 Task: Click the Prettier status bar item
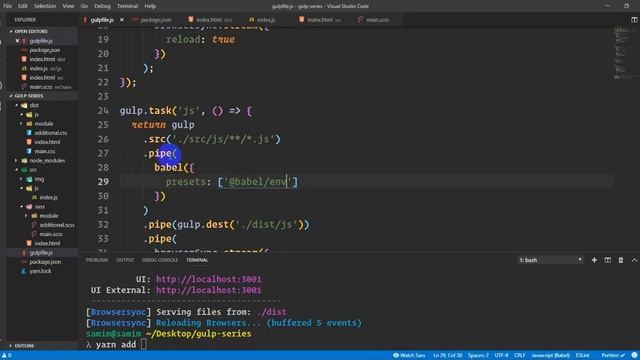(613, 356)
